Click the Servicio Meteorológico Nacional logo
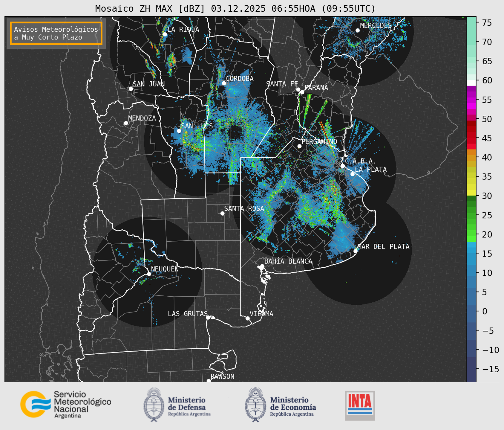 (66, 404)
